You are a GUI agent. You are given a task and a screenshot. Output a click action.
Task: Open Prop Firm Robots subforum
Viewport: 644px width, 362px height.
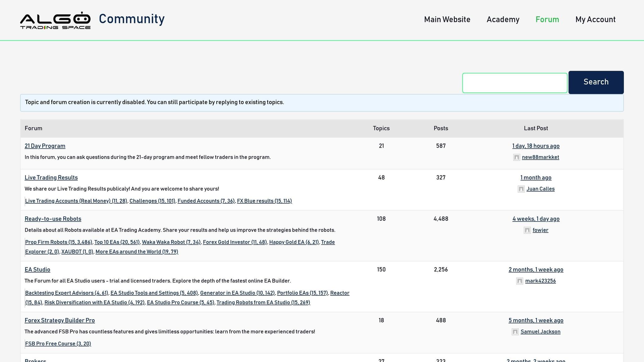click(x=58, y=242)
